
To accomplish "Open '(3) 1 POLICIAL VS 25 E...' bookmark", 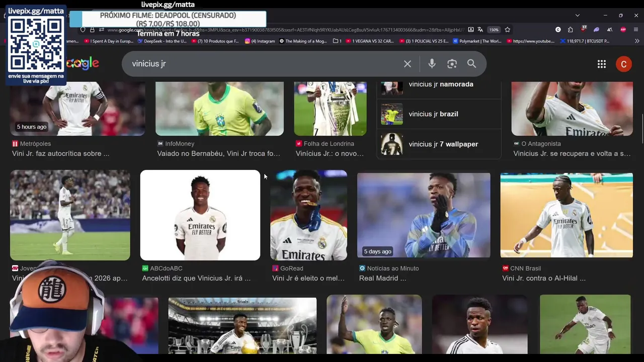I will tap(424, 41).
